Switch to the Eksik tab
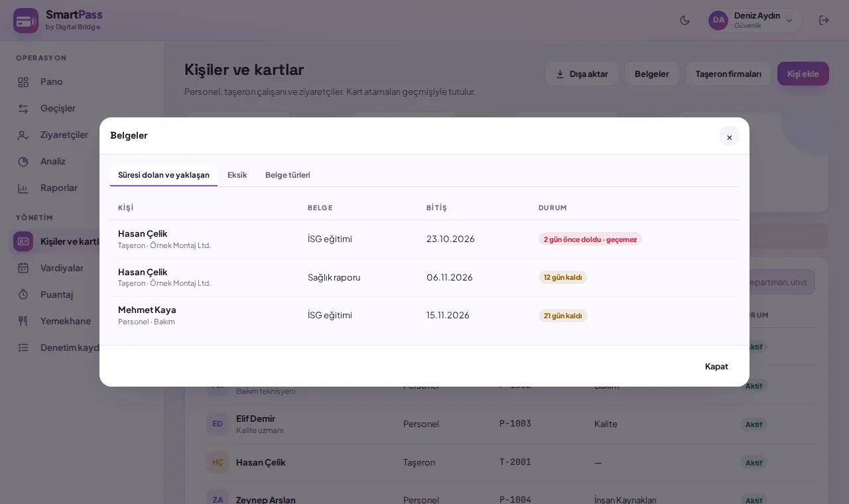The width and height of the screenshot is (849, 504). coord(237,175)
